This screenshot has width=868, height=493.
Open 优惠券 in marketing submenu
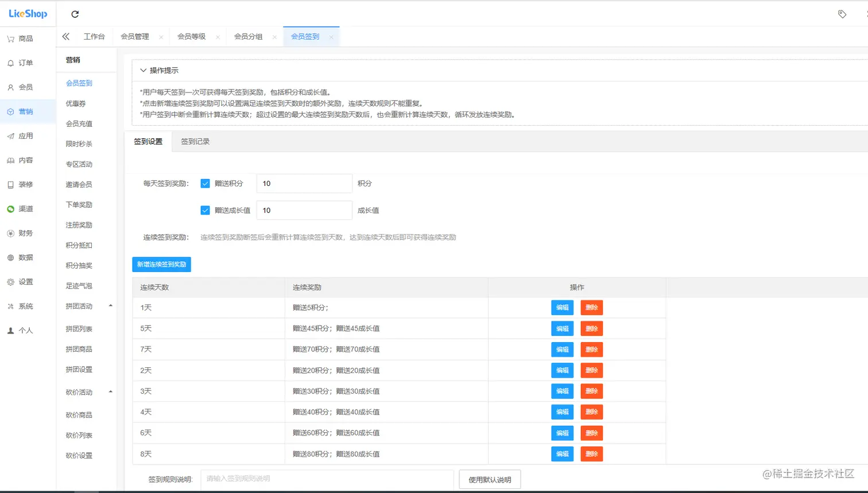(x=76, y=103)
